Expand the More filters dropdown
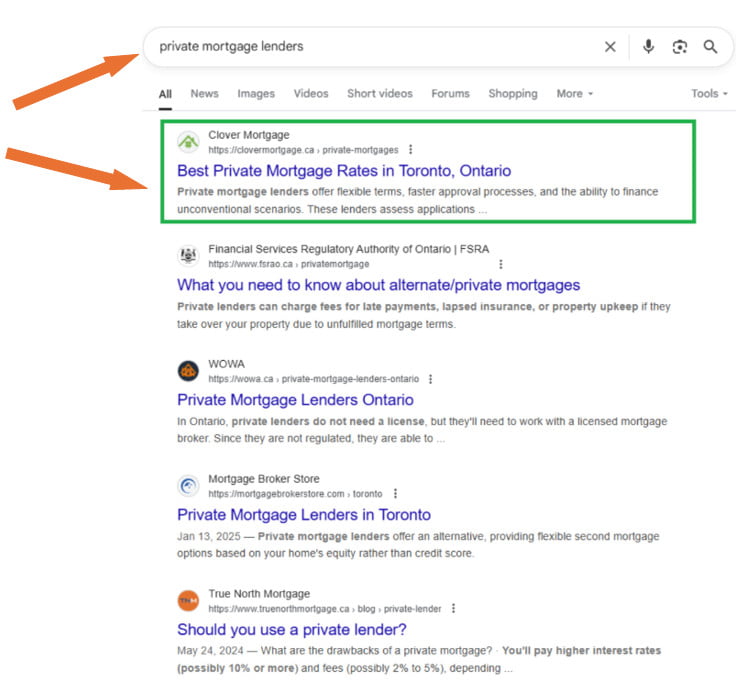The height and width of the screenshot is (691, 750). 574,94
